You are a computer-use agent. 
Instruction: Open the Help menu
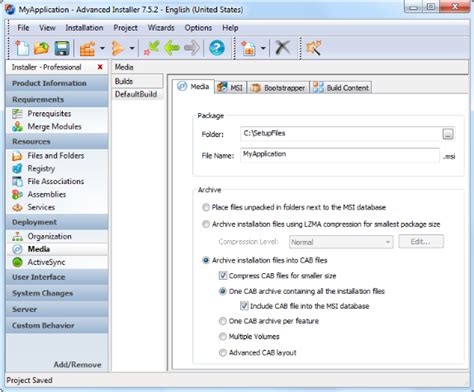230,28
